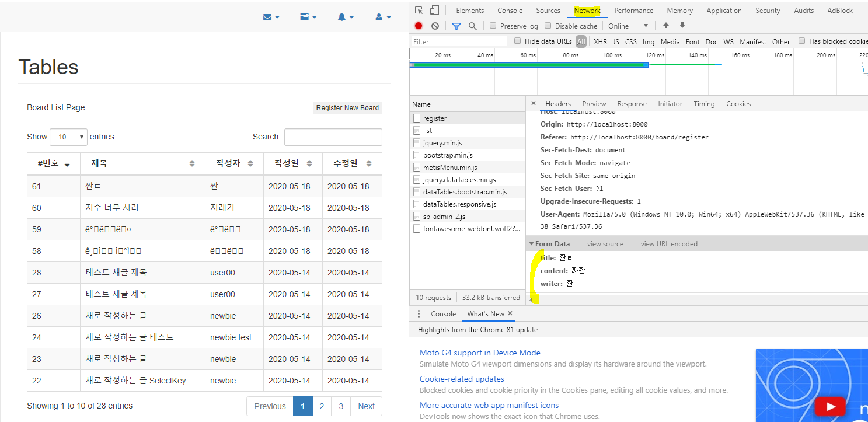Open the console drawer three-dot menu

coord(419,313)
